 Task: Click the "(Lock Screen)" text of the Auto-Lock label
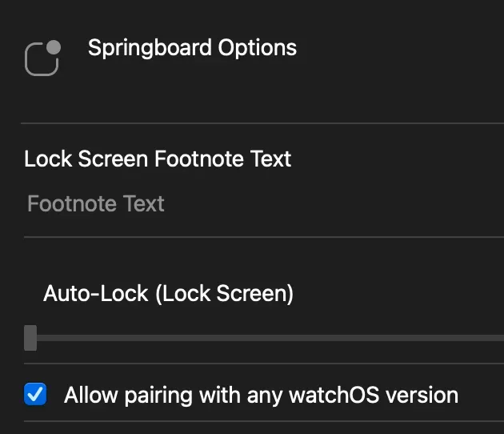click(224, 294)
